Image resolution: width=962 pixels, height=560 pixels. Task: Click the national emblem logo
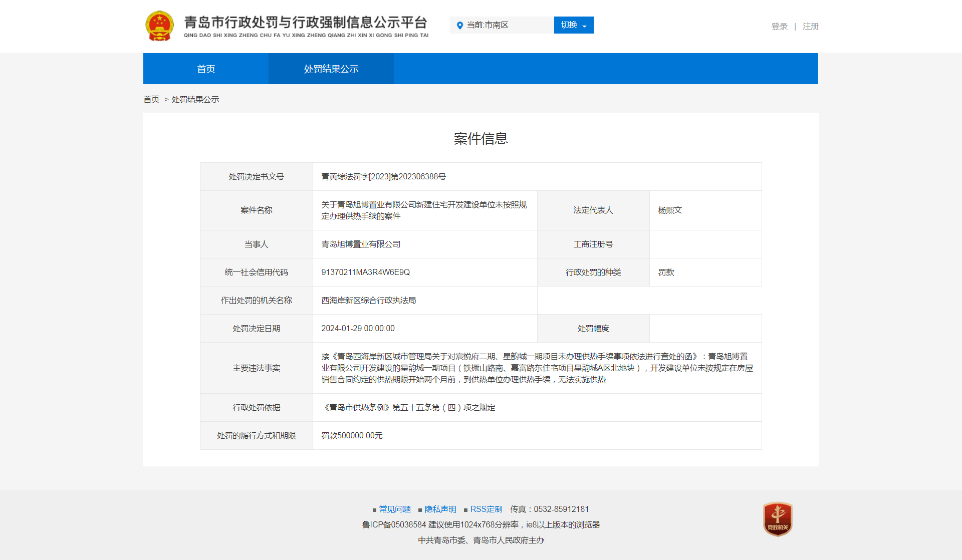[159, 26]
